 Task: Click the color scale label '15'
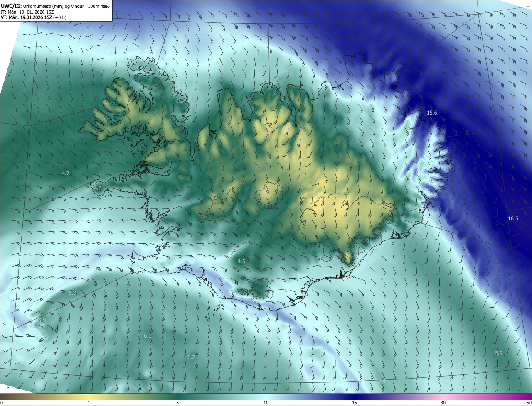coord(355,403)
